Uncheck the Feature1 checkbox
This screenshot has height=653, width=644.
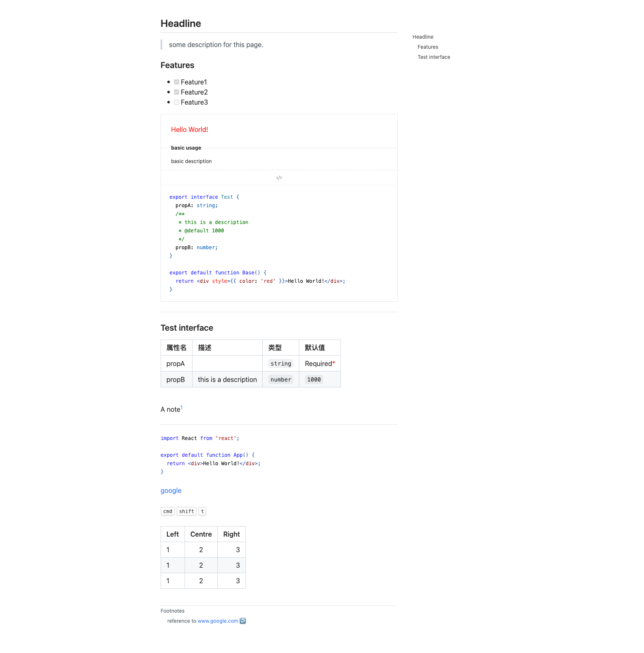point(177,82)
